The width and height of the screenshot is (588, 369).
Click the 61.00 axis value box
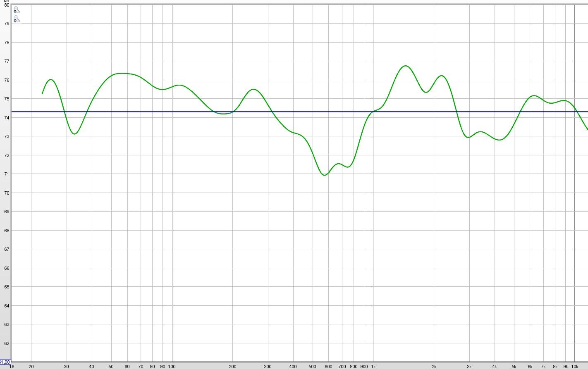tap(5, 362)
